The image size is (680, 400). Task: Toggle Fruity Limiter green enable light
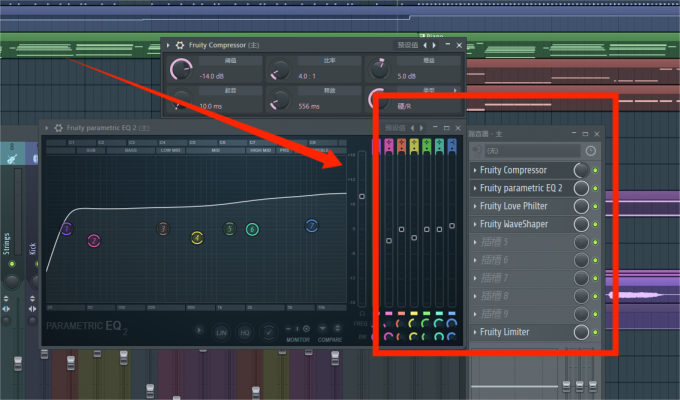point(595,332)
